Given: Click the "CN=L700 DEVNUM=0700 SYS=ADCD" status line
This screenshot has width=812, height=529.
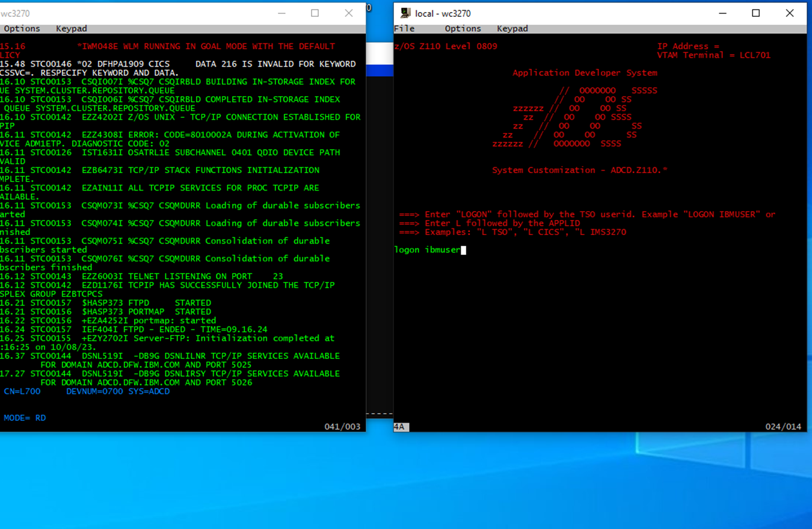Looking at the screenshot, I should [87, 391].
